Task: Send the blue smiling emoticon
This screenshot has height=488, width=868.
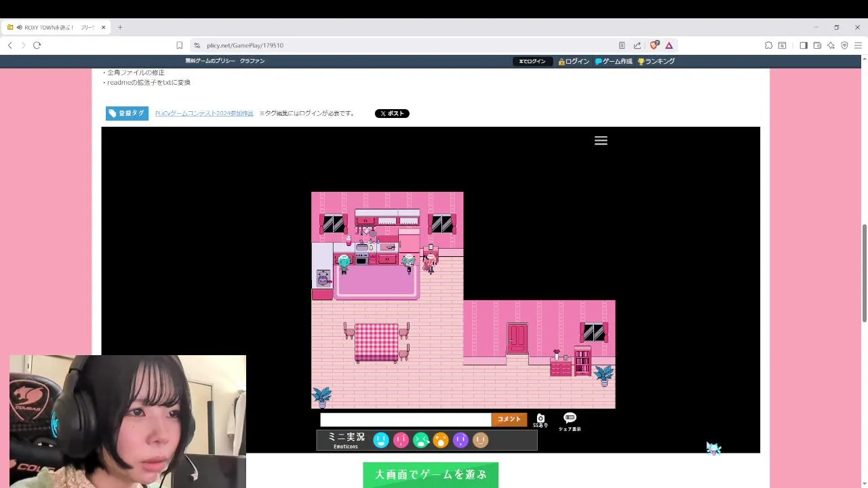Action: tap(381, 441)
